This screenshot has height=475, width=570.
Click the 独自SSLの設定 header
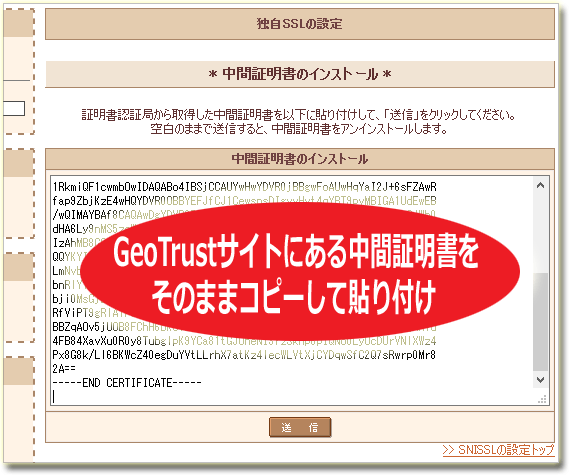pos(300,24)
